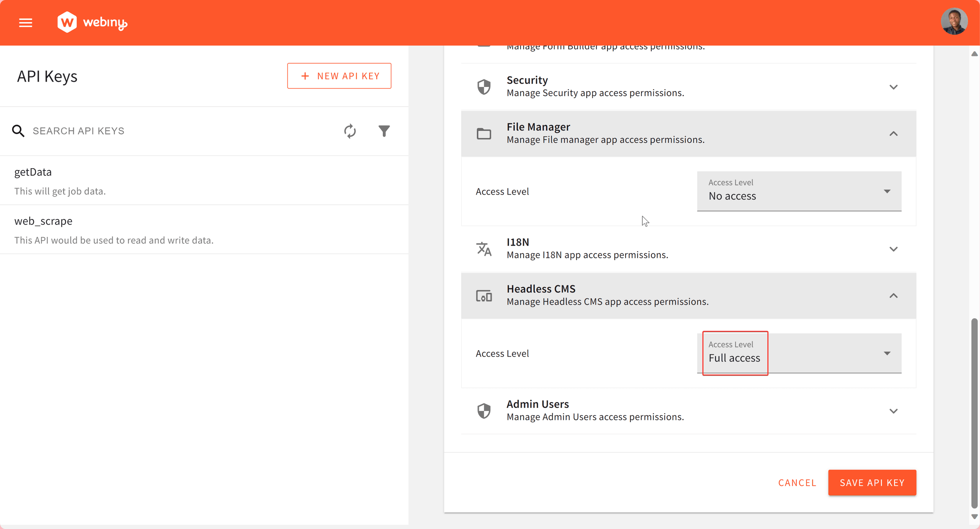Create a new API key
Image resolution: width=980 pixels, height=529 pixels.
coord(339,75)
